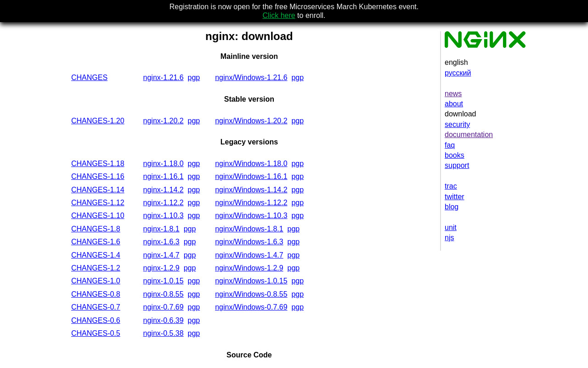Screen dimensions: 588x368
Task: Open the faq page
Action: click(x=450, y=145)
